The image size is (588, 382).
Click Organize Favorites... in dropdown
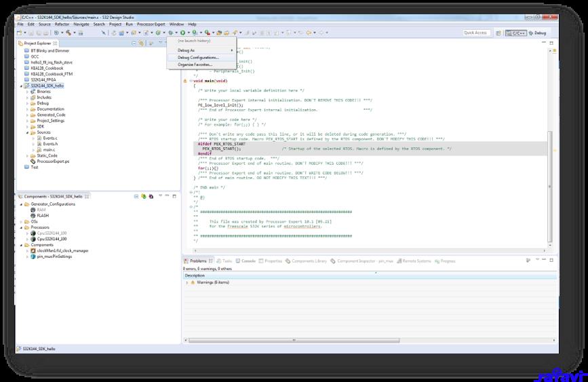point(195,64)
